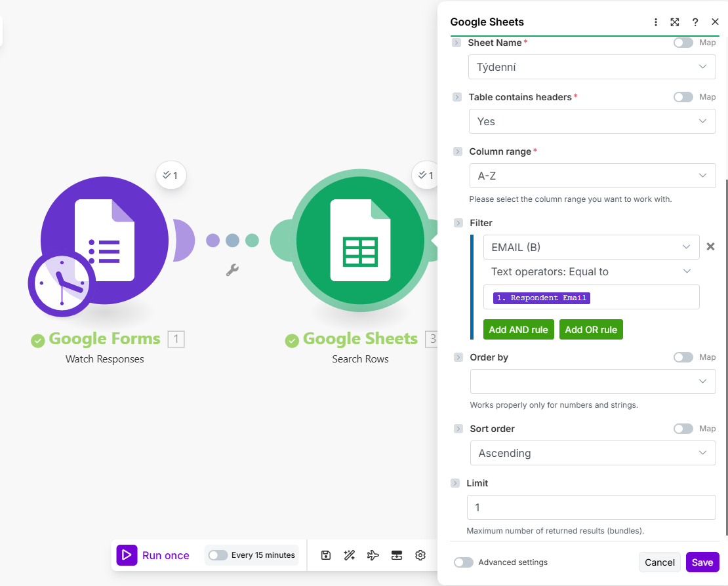Screen dimensions: 728x586
Task: Open the Google Forms run result bubble
Action: (x=171, y=176)
